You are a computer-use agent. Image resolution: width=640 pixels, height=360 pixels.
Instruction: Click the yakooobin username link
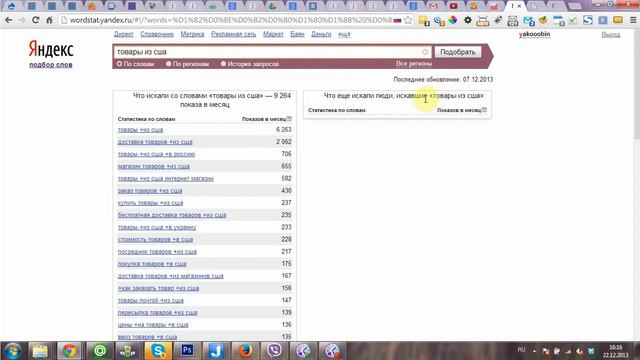click(534, 34)
